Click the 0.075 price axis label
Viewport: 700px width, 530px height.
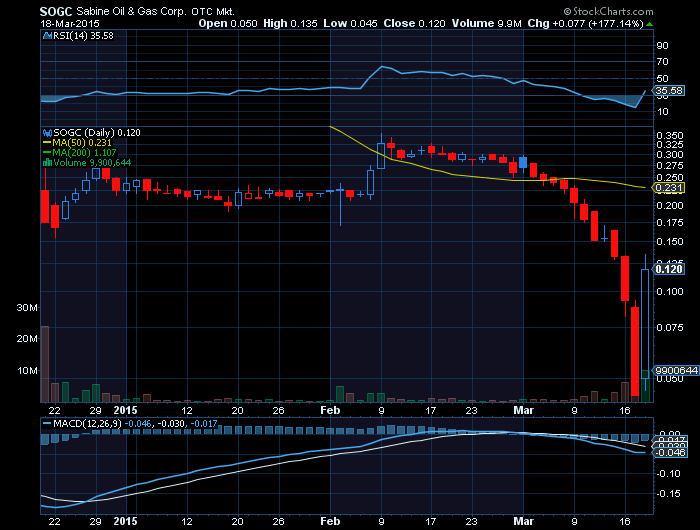click(670, 328)
